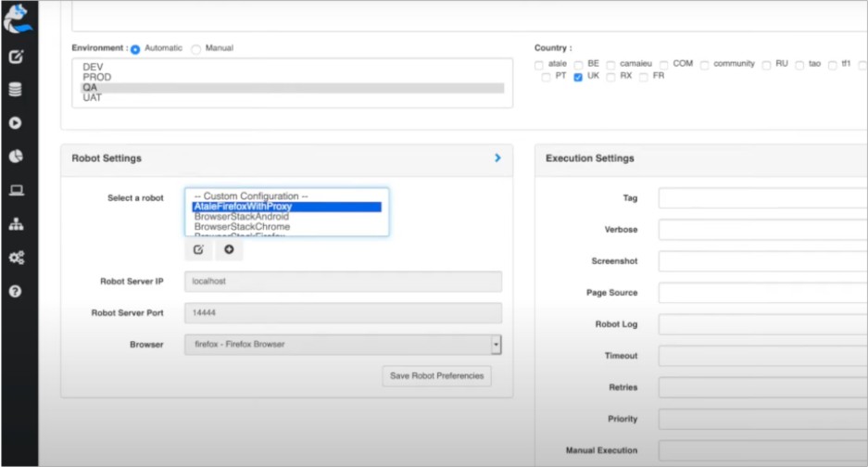
Task: Open the Verbose dropdown field
Action: [762, 230]
